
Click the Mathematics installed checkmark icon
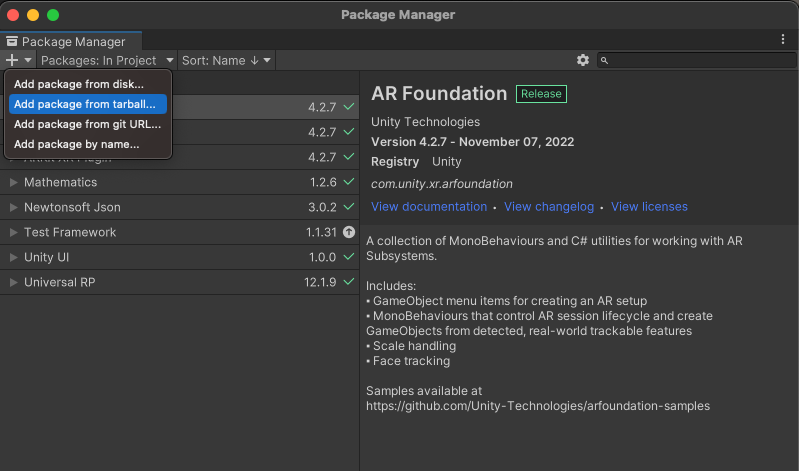(x=349, y=182)
